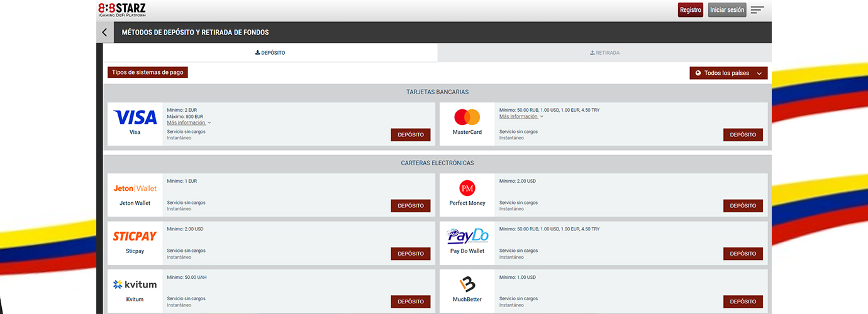Click Depósito button for Sticpay
The width and height of the screenshot is (868, 314).
tap(411, 254)
